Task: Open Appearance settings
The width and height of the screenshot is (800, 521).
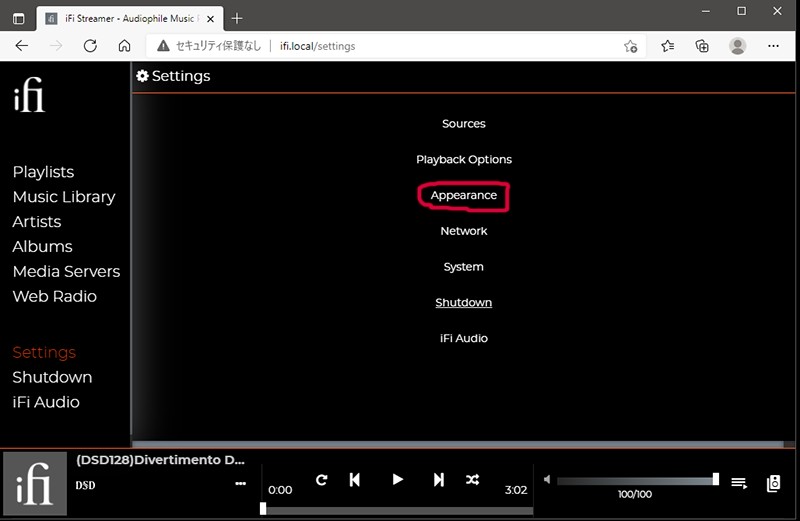Action: pos(463,195)
